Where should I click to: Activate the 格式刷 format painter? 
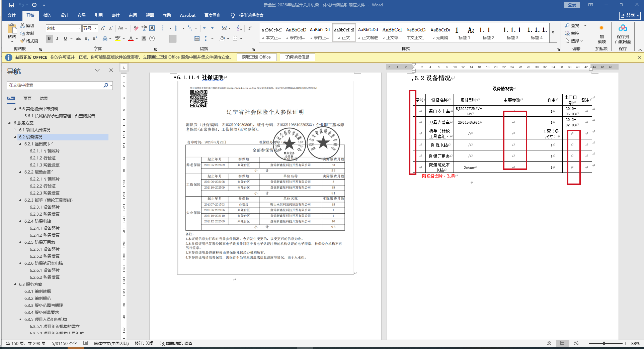pos(29,41)
